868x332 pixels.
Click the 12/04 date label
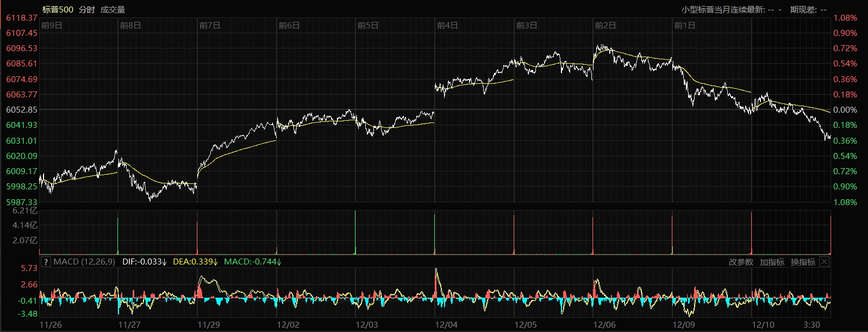tap(446, 325)
